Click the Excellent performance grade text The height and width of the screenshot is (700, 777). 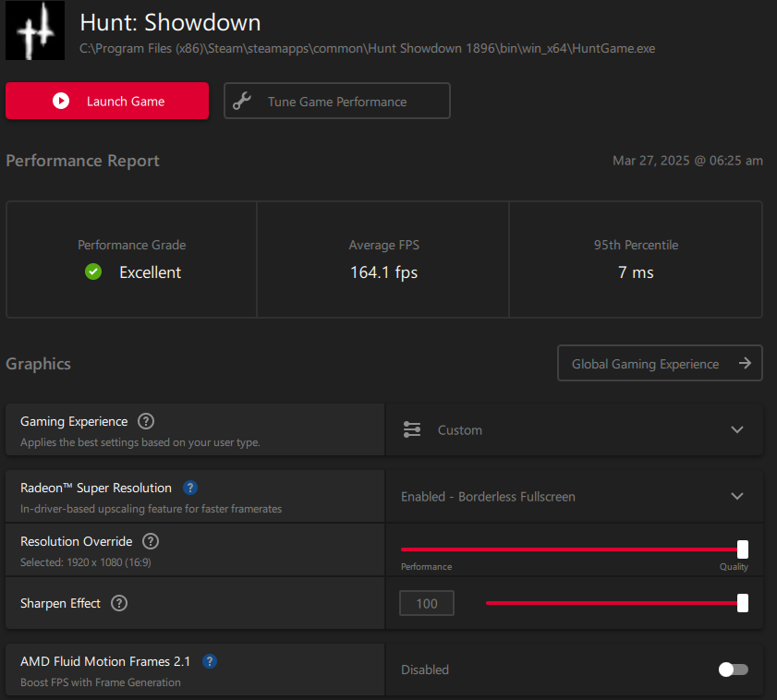click(151, 272)
